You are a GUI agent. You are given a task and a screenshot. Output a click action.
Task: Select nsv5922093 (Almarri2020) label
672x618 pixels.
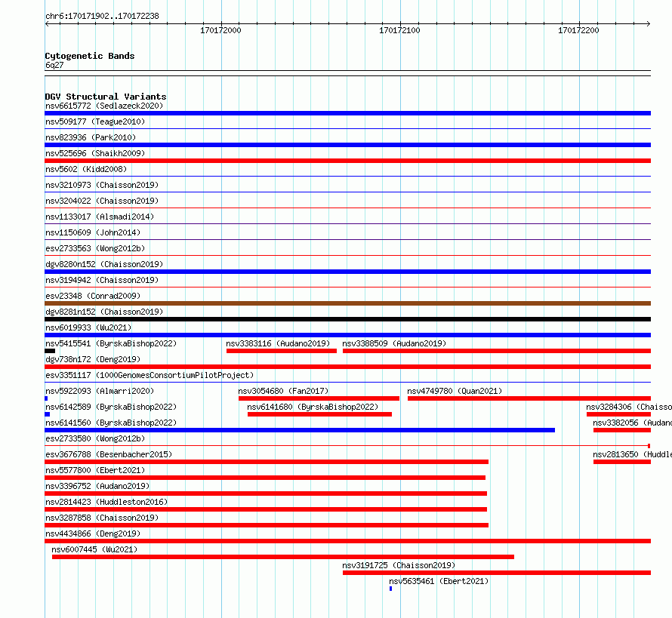(x=100, y=391)
